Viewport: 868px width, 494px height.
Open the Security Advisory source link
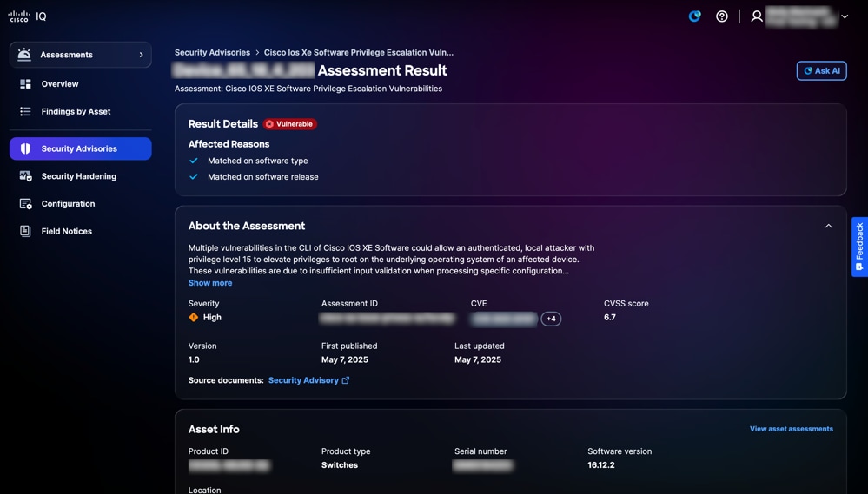[303, 380]
